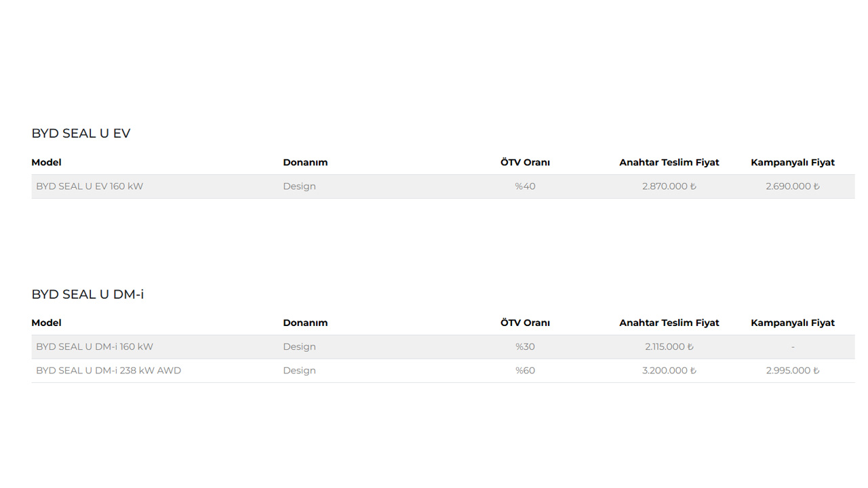This screenshot has width=868, height=488.
Task: Select the 'BYD SEAL U DM-i 160 kW' model cell
Action: point(94,347)
